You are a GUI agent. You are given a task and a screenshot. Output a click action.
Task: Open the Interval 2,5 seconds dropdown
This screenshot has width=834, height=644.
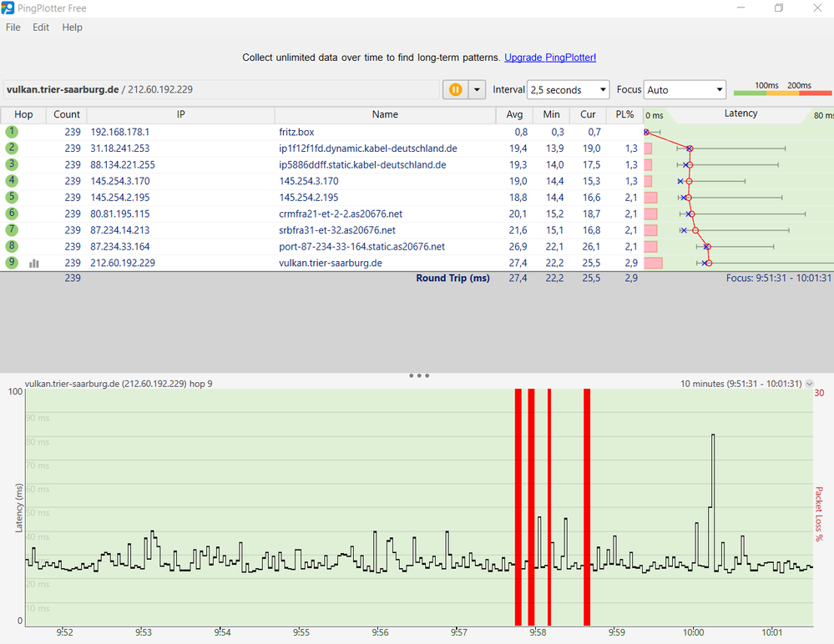[569, 90]
